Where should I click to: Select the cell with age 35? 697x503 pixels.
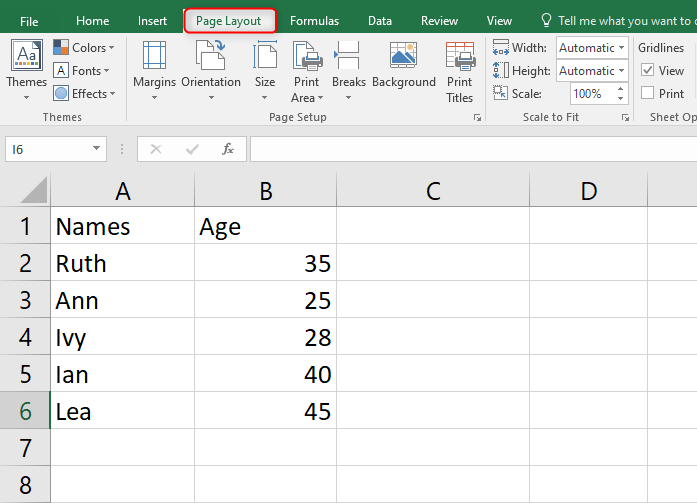[265, 263]
